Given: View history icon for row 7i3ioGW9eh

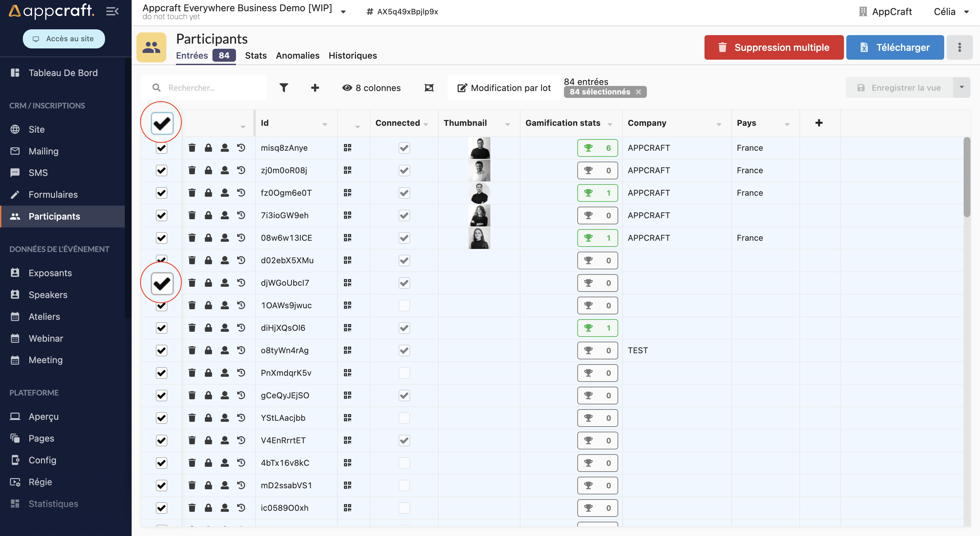Looking at the screenshot, I should 241,215.
